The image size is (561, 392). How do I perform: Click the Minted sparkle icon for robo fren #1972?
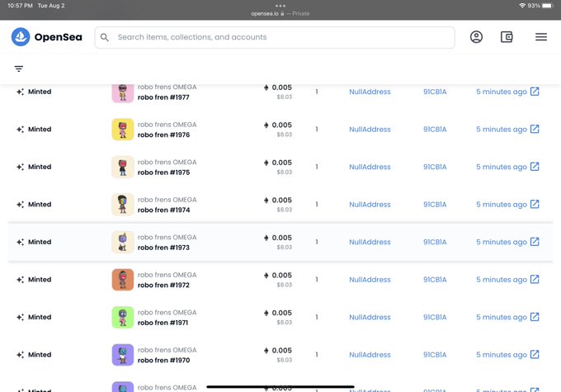(x=20, y=280)
